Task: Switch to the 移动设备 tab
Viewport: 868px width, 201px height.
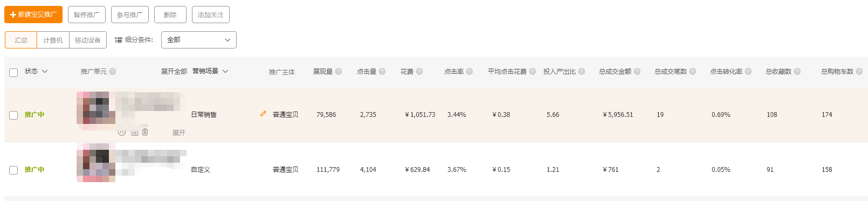Action: coord(88,40)
